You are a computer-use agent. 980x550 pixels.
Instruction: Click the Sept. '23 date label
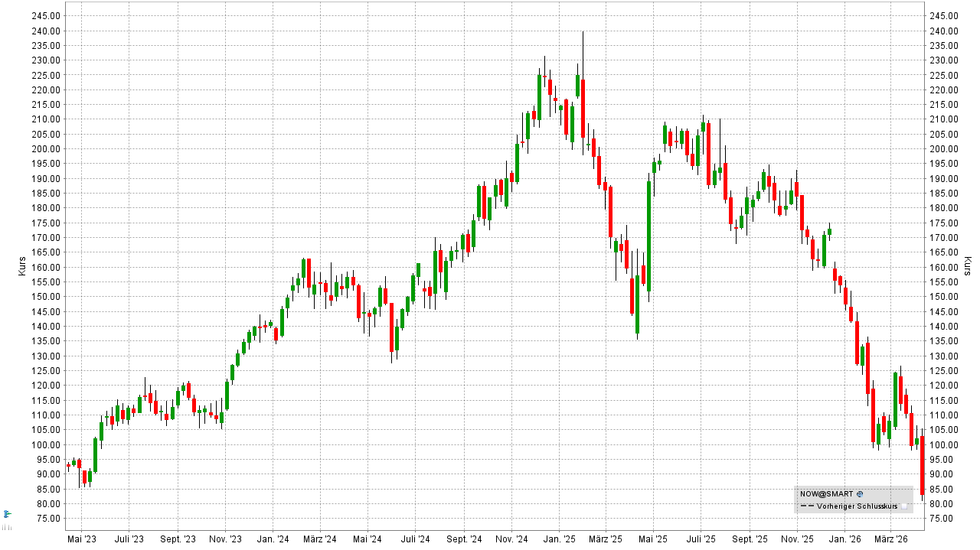pyautogui.click(x=178, y=539)
